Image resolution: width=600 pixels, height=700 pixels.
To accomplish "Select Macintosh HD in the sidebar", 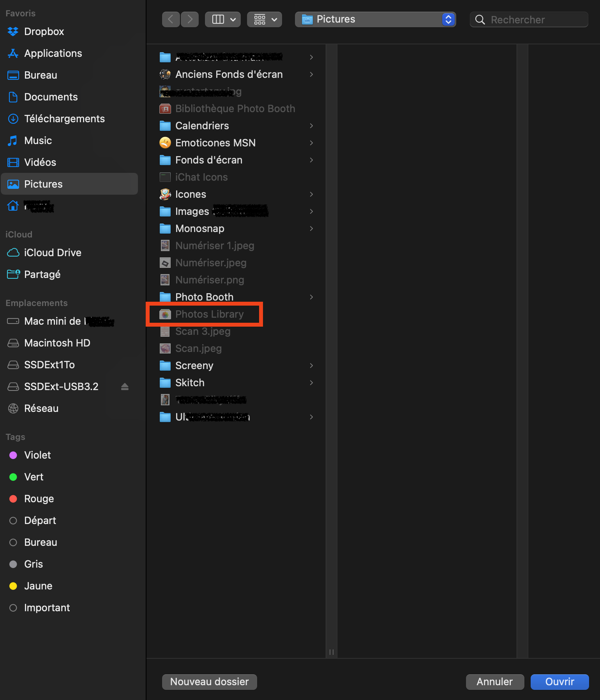I will pyautogui.click(x=57, y=343).
